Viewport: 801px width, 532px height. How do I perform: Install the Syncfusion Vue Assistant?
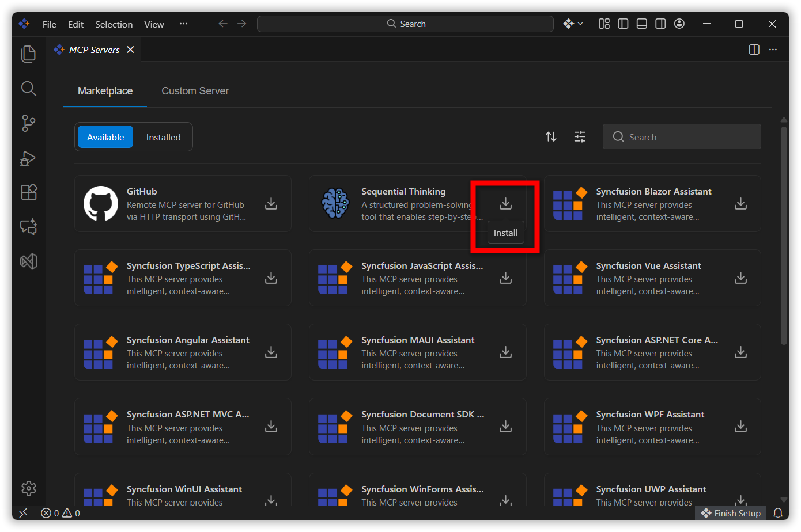point(740,278)
